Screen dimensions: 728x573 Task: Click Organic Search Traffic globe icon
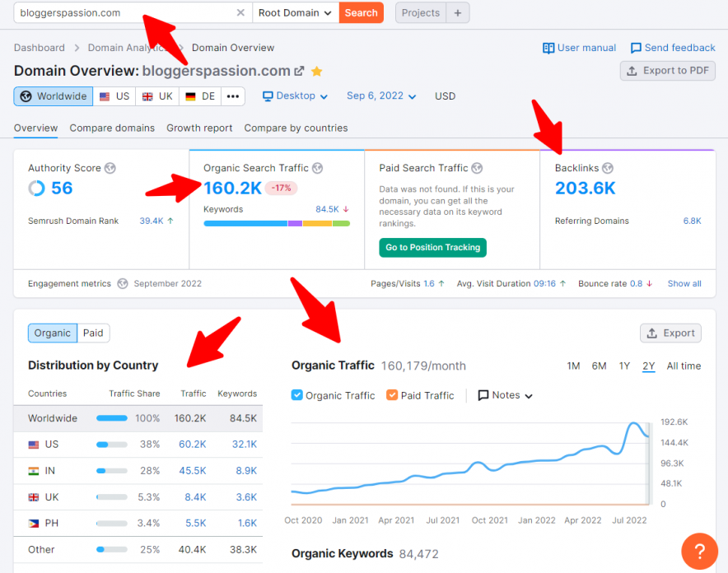tap(318, 168)
